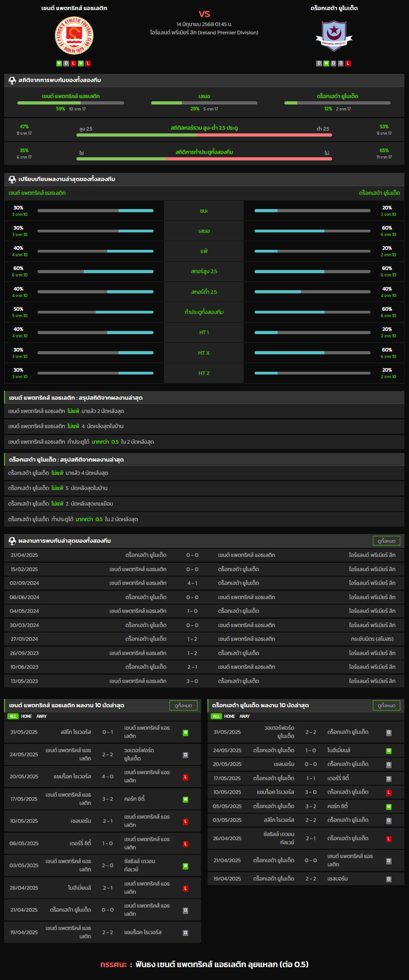The width and height of the screenshot is (409, 980).
Task: Click W badge for 31/05/2025 Sligo Rovers match
Action: click(185, 732)
